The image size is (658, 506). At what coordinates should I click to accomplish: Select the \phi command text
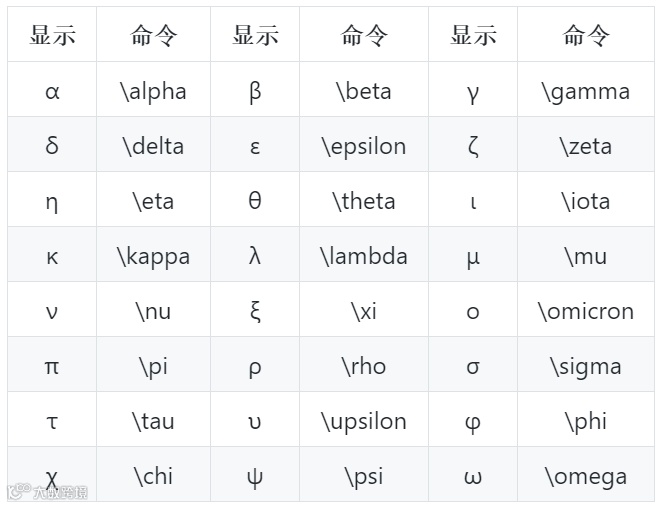pyautogui.click(x=585, y=421)
